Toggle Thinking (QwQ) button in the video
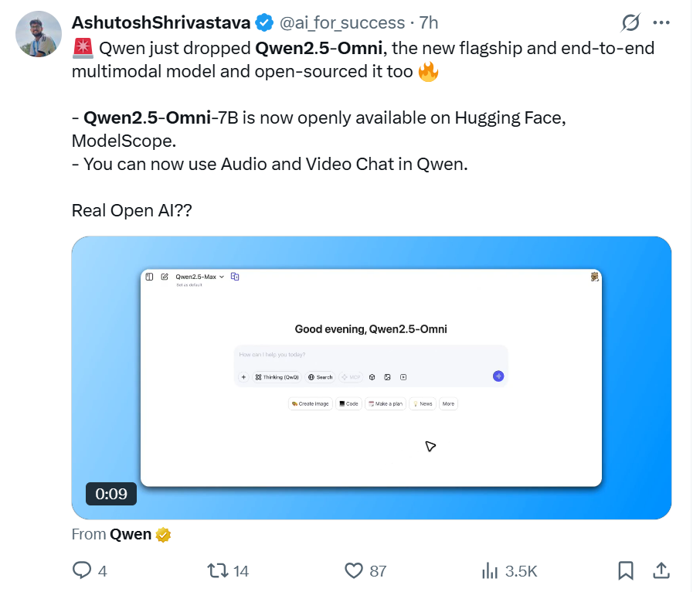 tap(277, 377)
